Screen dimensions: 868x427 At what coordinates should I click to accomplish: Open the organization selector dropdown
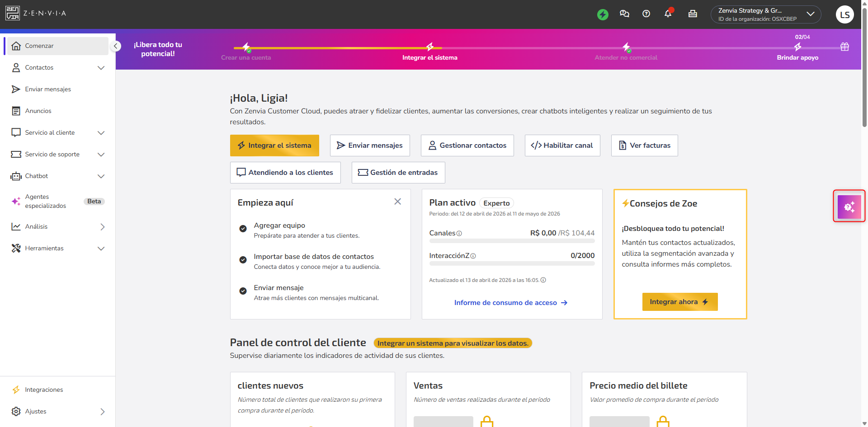point(766,14)
